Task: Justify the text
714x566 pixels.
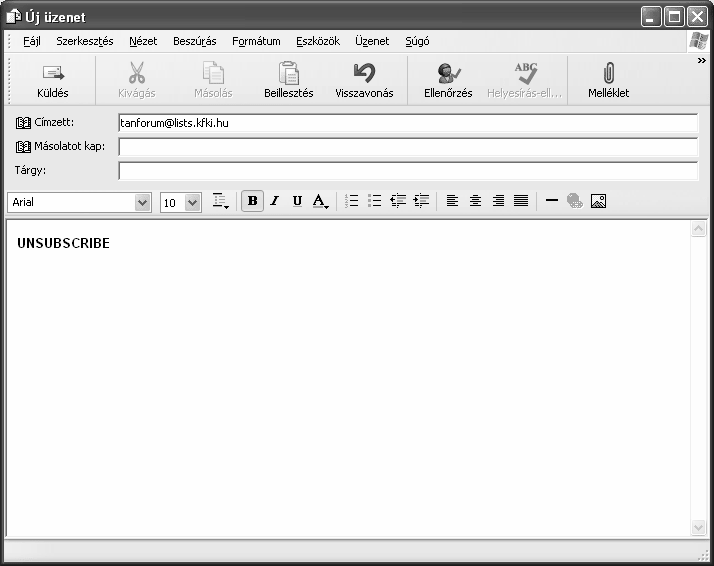Action: (x=521, y=201)
